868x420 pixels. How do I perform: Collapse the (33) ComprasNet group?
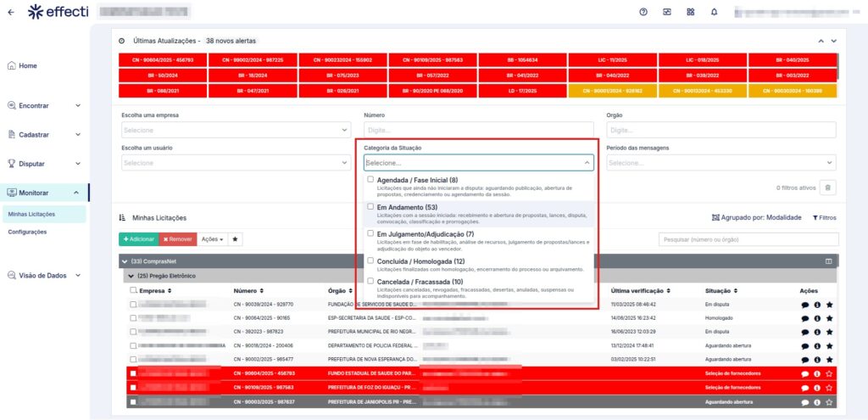pyautogui.click(x=125, y=261)
